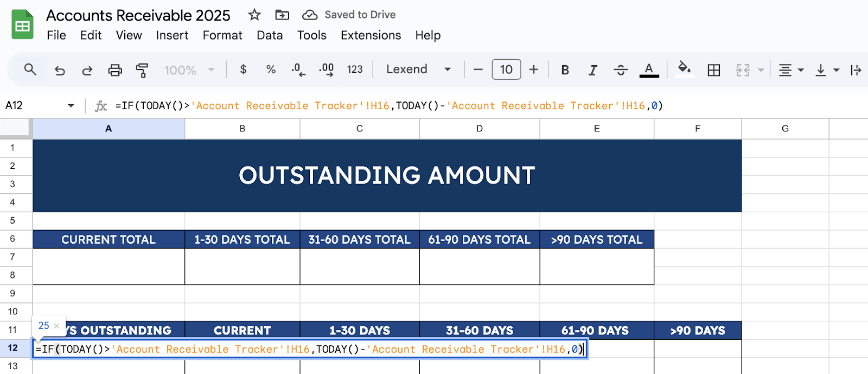Click the redo arrow icon

pos(87,70)
